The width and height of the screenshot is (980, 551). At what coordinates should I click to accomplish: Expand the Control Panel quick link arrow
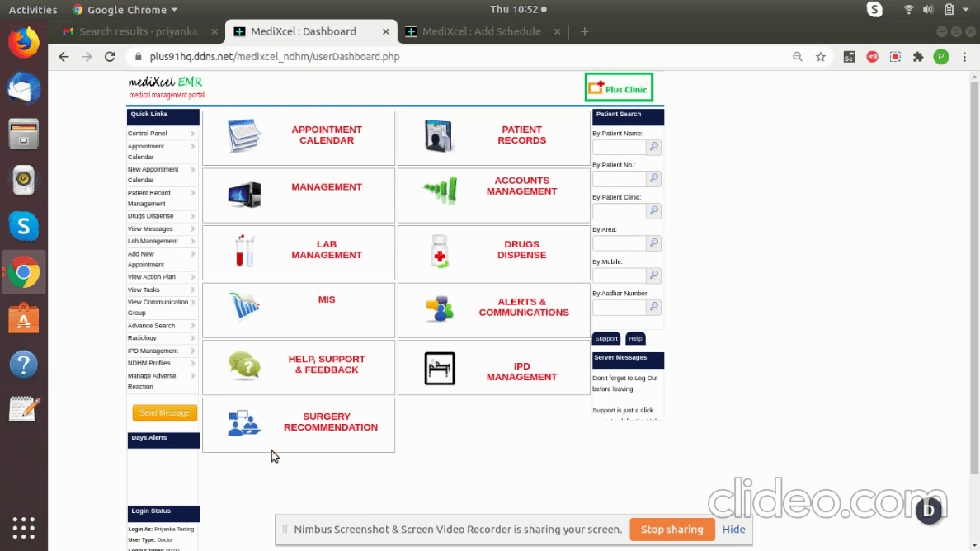[193, 134]
